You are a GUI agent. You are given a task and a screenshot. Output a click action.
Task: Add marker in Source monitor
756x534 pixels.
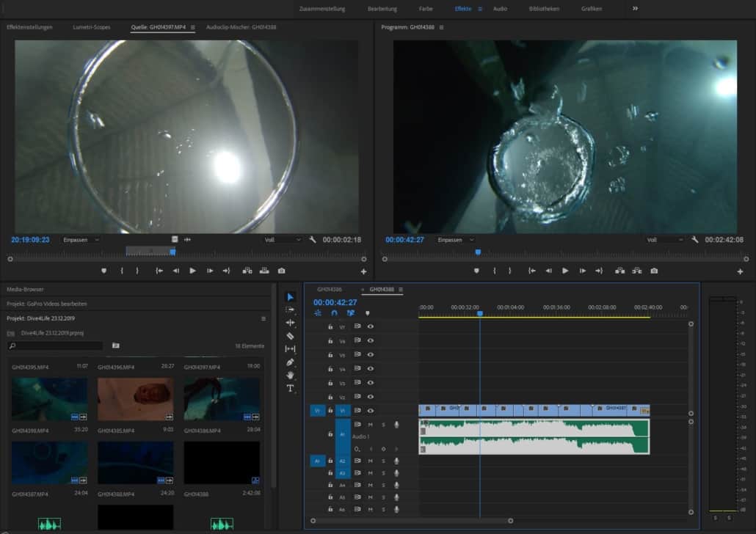(x=103, y=271)
